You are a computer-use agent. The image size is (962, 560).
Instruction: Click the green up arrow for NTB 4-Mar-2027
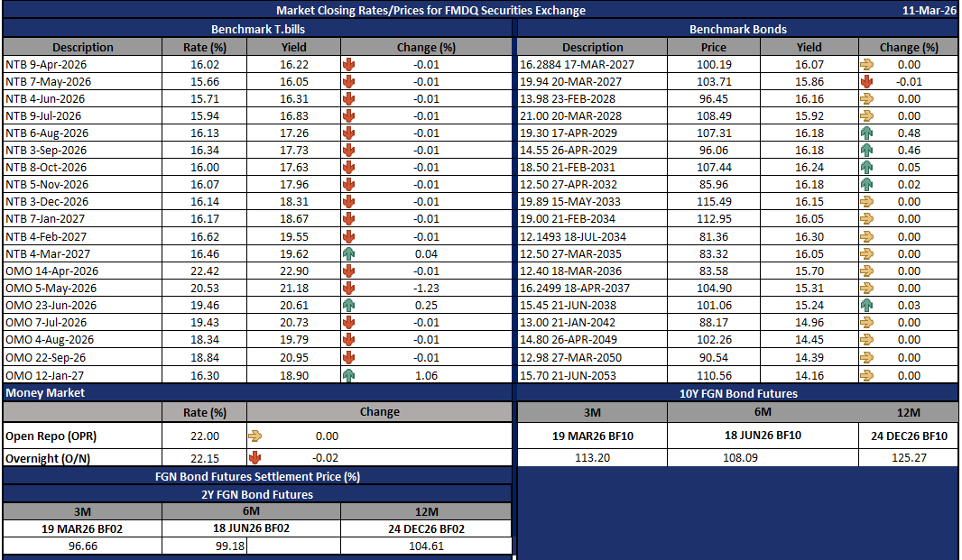[348, 254]
